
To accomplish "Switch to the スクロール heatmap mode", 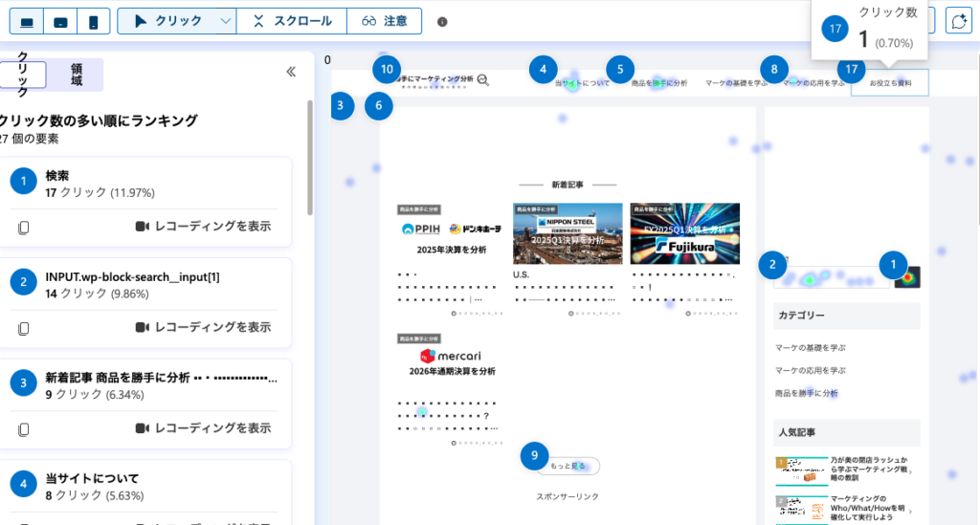I will click(295, 21).
